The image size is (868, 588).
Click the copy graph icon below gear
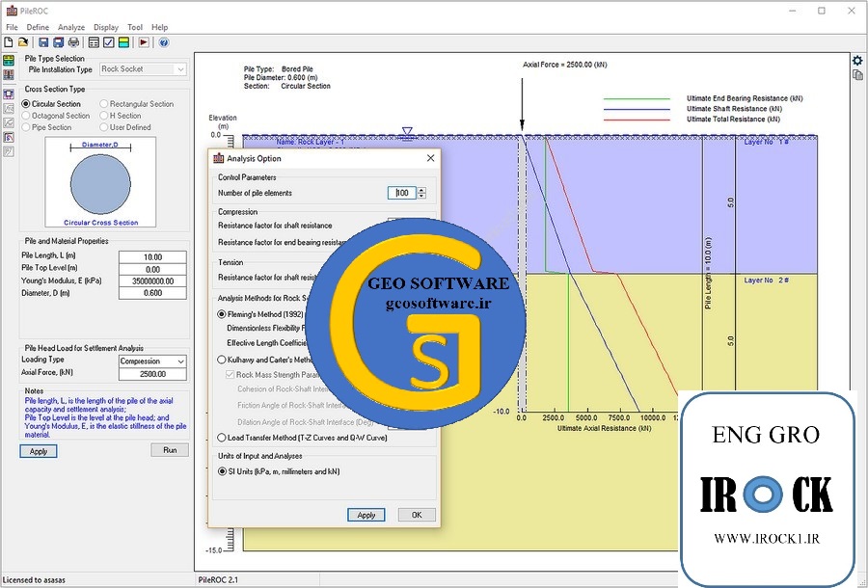[x=856, y=75]
